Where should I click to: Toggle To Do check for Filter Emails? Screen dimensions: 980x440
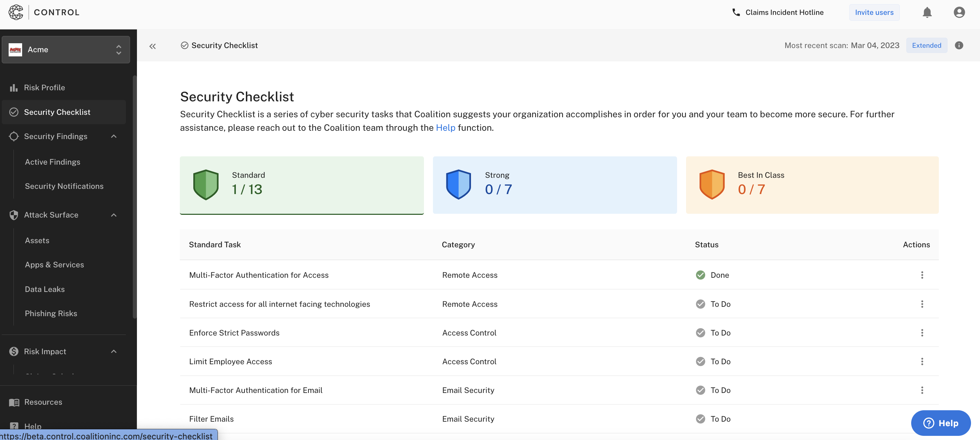pos(700,419)
